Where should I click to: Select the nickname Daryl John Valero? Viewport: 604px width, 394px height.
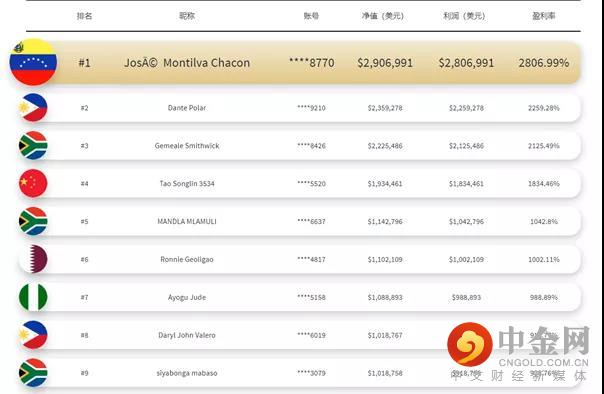pos(187,335)
